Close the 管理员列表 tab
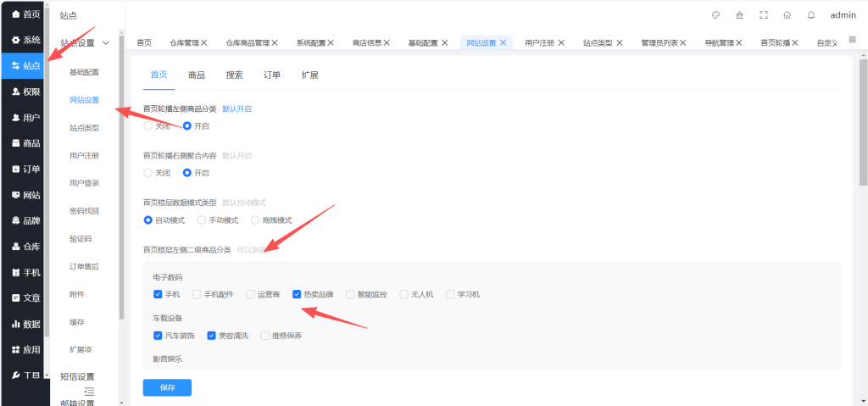Screen dimensions: 868x406 [683, 42]
